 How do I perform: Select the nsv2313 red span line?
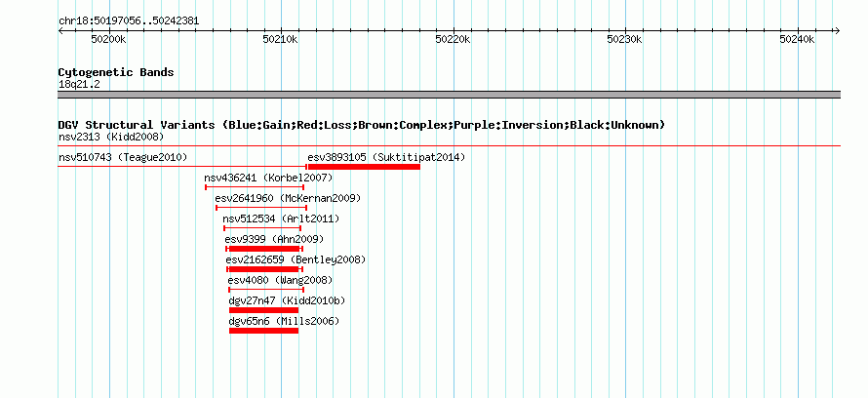(x=449, y=146)
